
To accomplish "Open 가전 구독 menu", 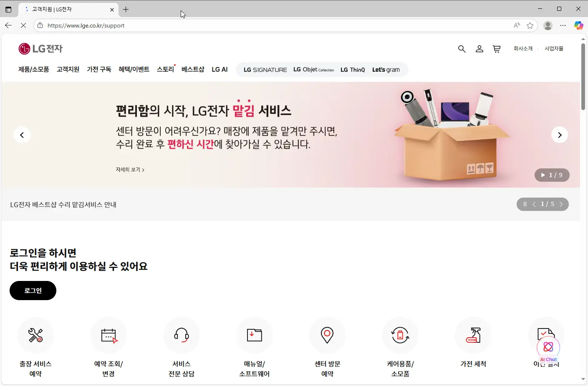I will 99,70.
